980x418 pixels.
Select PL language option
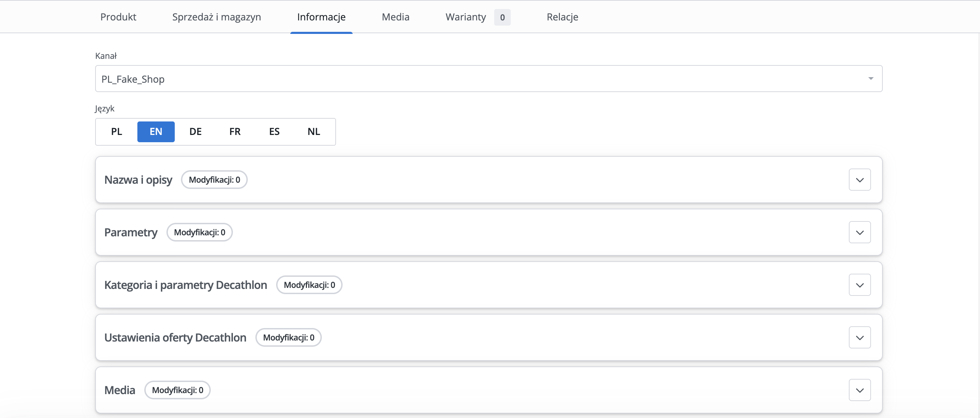pos(116,131)
